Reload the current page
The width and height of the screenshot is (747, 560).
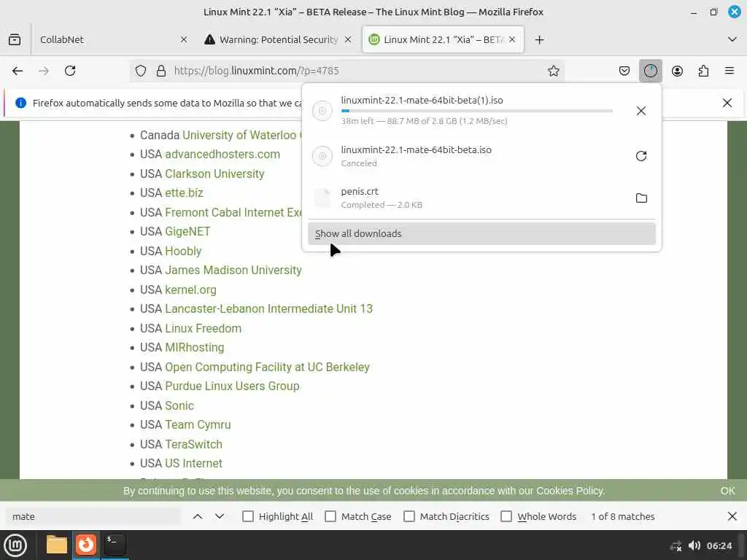point(70,71)
